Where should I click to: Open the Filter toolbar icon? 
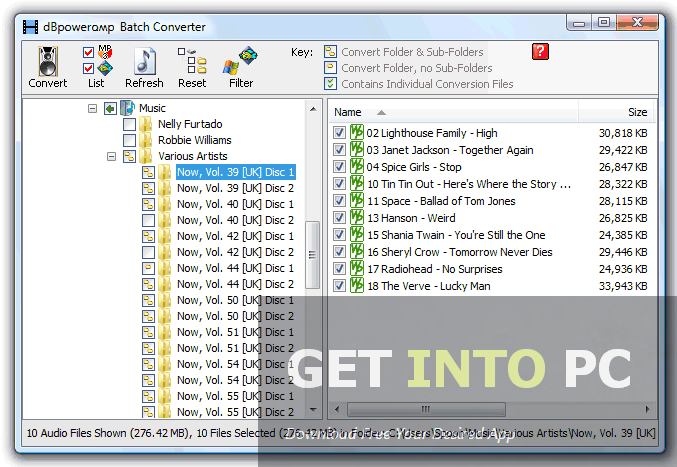[x=240, y=61]
